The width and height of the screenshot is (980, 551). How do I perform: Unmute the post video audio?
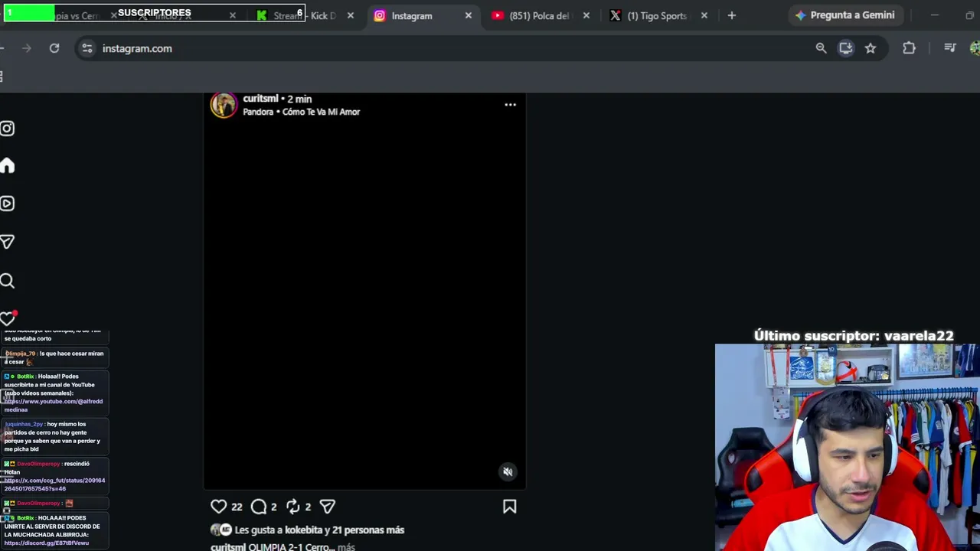pyautogui.click(x=508, y=471)
